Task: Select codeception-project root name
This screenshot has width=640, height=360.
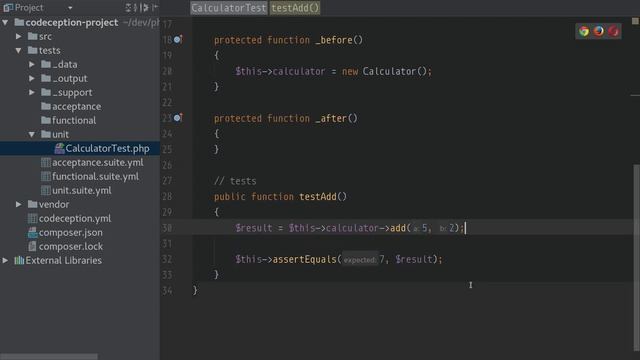Action: coord(72,22)
